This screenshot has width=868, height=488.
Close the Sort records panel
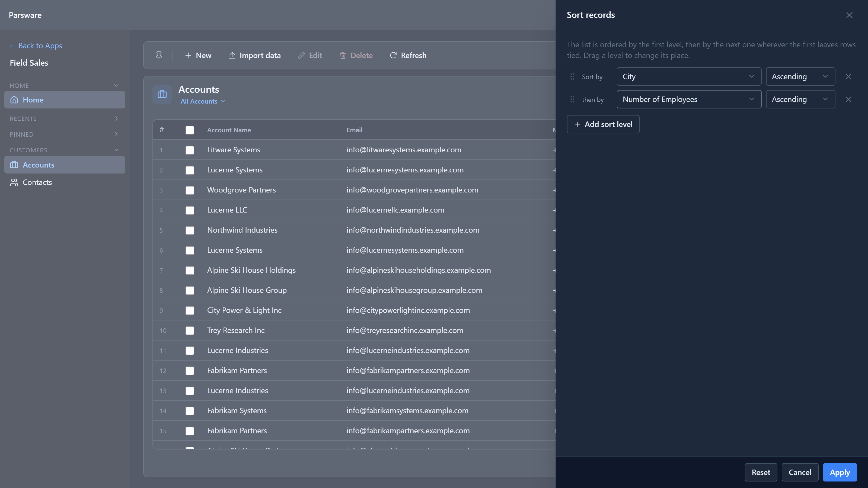850,15
